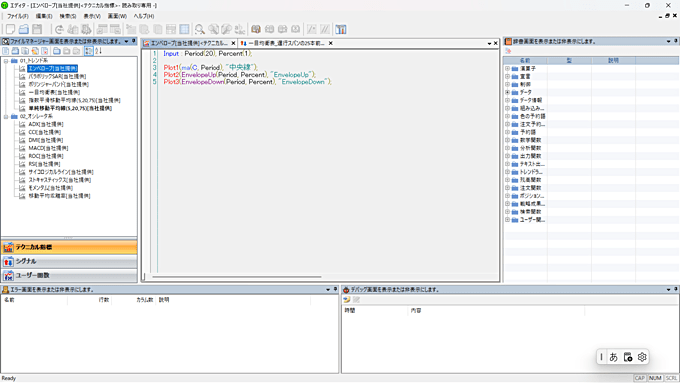This screenshot has width=680, height=383.
Task: Open the 検索(S) menu
Action: pyautogui.click(x=68, y=16)
